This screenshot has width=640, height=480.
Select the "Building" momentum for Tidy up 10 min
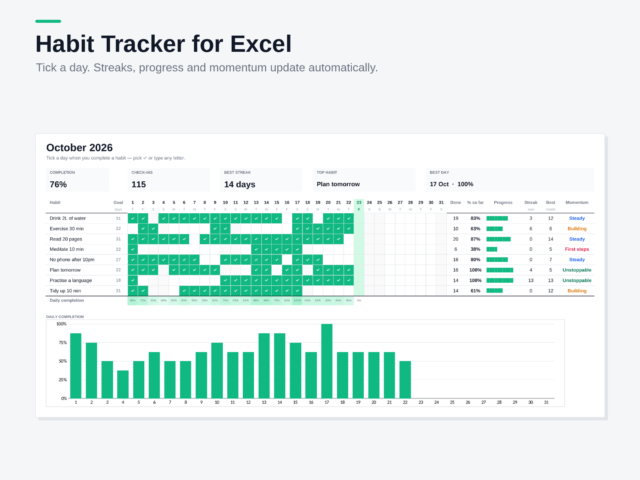pyautogui.click(x=577, y=291)
